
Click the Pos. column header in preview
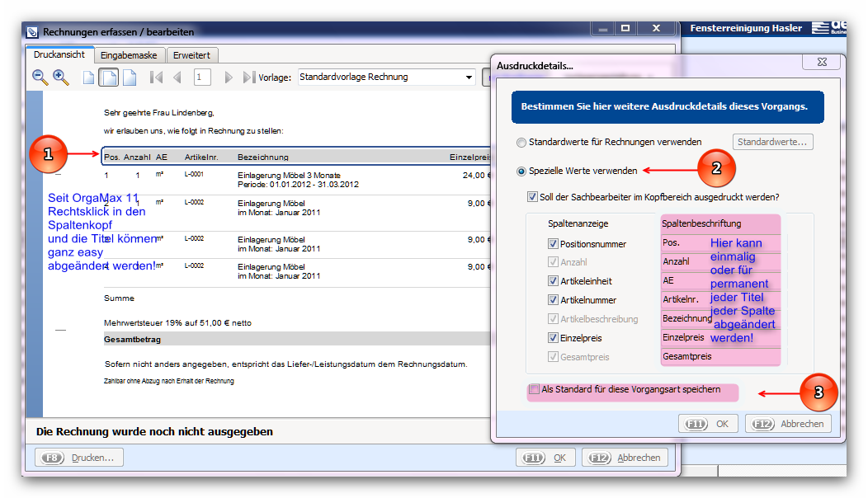click(x=112, y=157)
